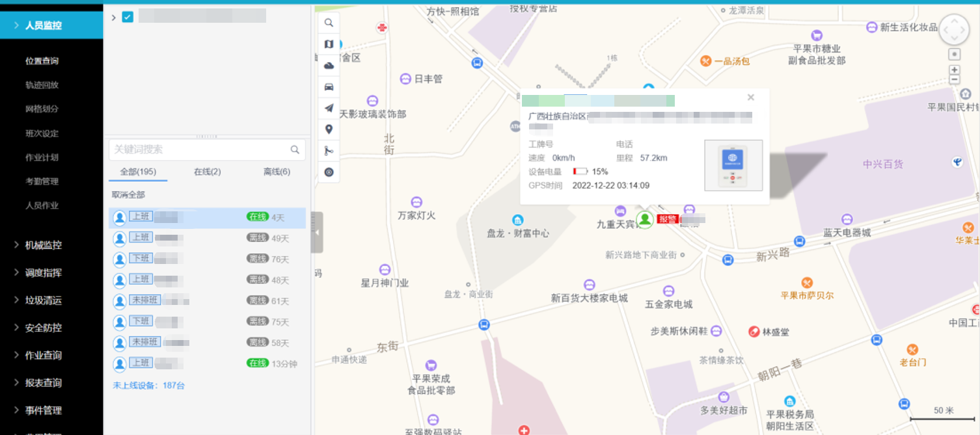Expand the 机械监控 sidebar menu
The width and height of the screenshot is (980, 435).
tap(43, 245)
